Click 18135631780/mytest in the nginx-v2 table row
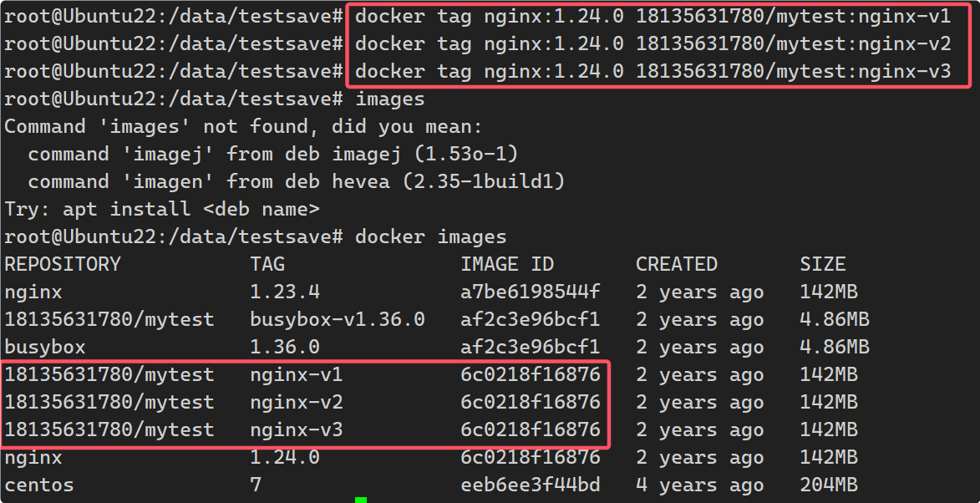This screenshot has width=980, height=503. click(109, 403)
